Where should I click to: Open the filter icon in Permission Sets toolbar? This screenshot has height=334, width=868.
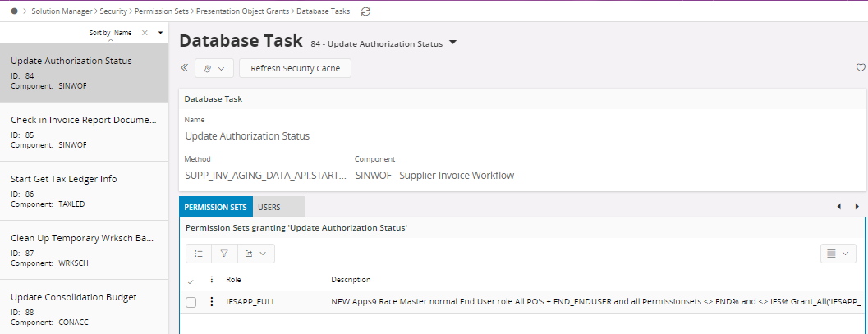click(223, 254)
